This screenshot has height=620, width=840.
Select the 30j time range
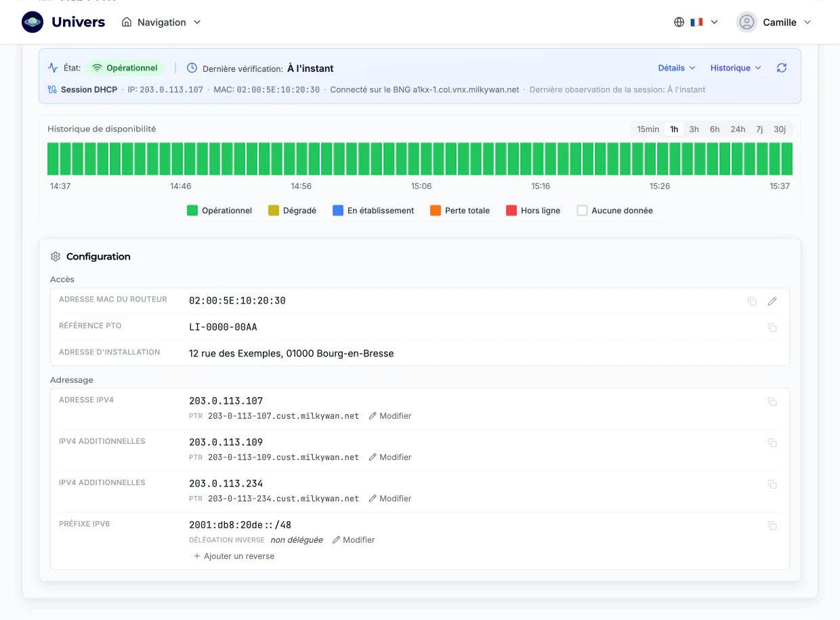tap(780, 129)
